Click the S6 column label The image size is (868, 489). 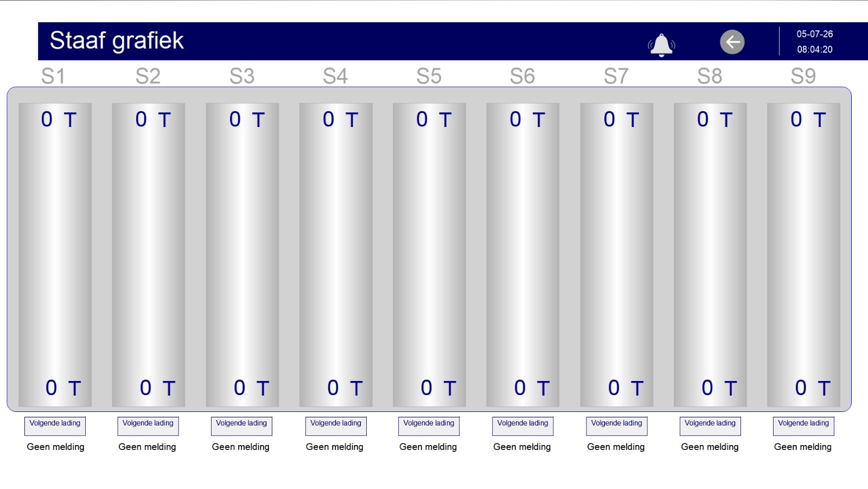pyautogui.click(x=522, y=76)
